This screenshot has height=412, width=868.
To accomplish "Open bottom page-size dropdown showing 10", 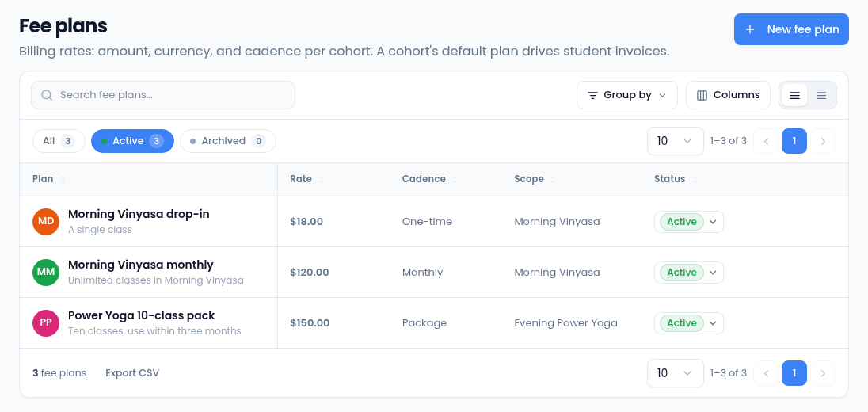I will (x=675, y=373).
